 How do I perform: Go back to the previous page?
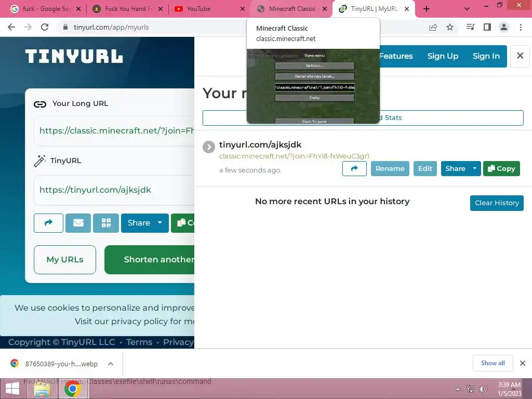pyautogui.click(x=11, y=27)
